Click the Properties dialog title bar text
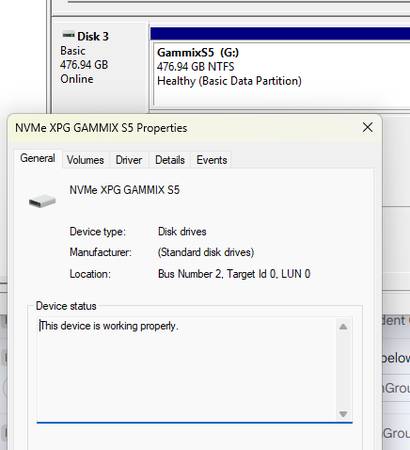The width and height of the screenshot is (410, 450). tap(101, 128)
